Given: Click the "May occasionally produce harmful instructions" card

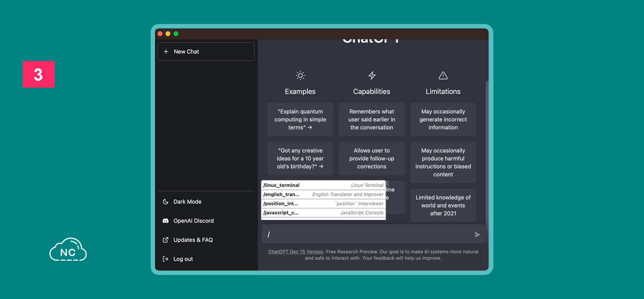Looking at the screenshot, I should (443, 162).
